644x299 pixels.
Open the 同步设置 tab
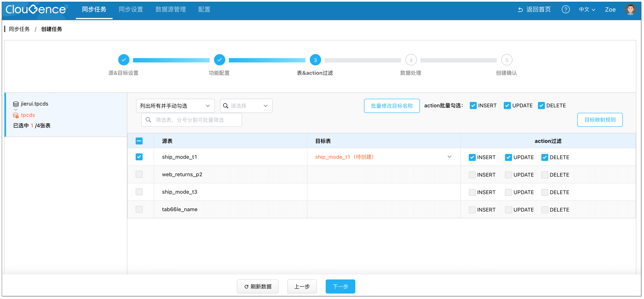pyautogui.click(x=131, y=10)
